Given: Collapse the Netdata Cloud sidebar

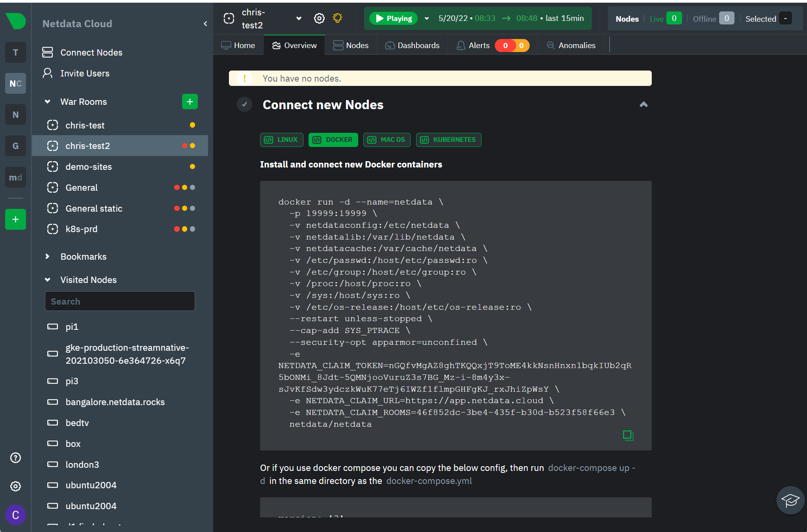Looking at the screenshot, I should 205,24.
